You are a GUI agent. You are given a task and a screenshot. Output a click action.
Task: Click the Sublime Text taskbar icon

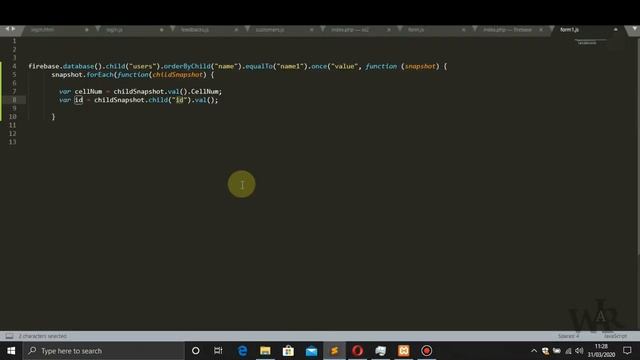click(x=334, y=351)
